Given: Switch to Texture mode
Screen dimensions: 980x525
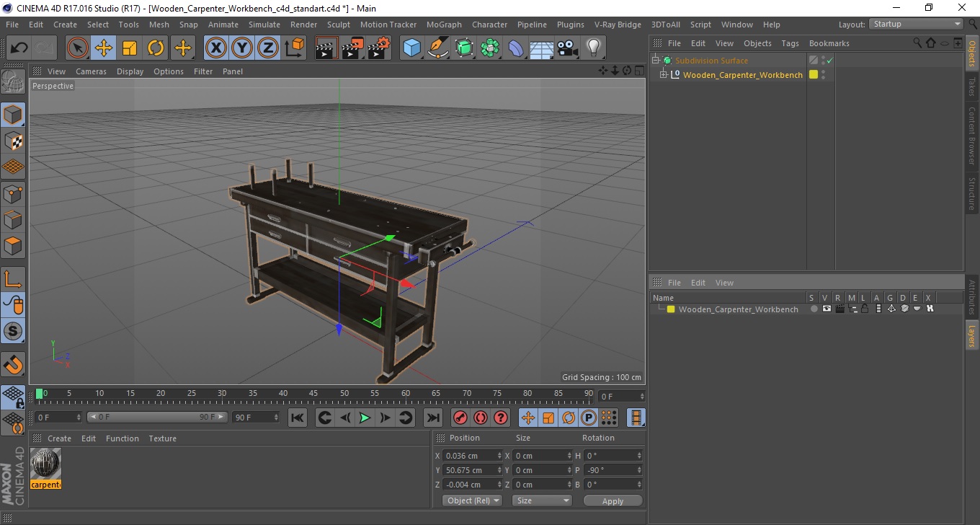Looking at the screenshot, I should [13, 141].
